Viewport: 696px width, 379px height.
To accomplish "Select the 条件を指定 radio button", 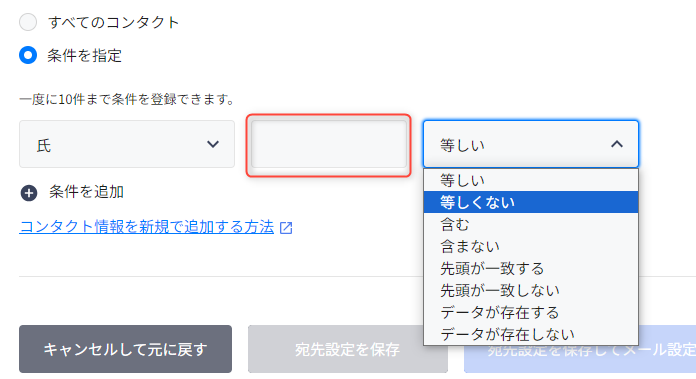I will click(28, 55).
